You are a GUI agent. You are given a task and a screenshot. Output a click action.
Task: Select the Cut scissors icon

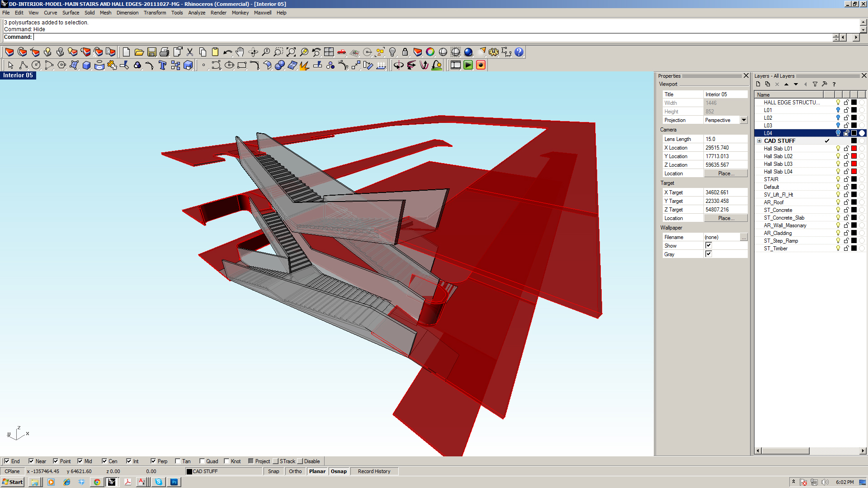[x=190, y=52]
